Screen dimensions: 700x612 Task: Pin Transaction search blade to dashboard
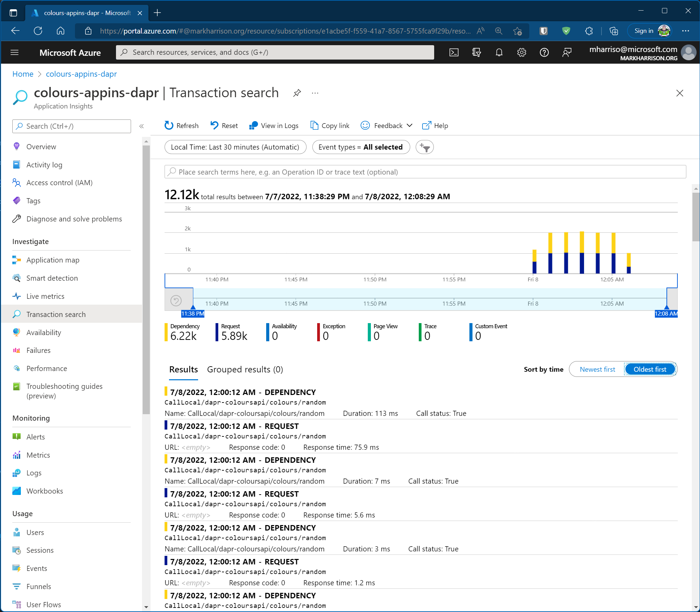[x=297, y=93]
